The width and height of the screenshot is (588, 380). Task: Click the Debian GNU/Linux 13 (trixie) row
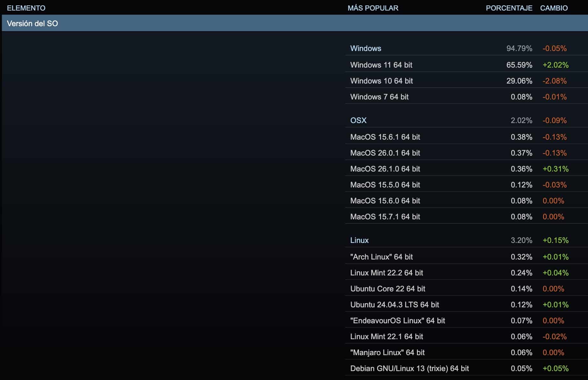pos(467,368)
